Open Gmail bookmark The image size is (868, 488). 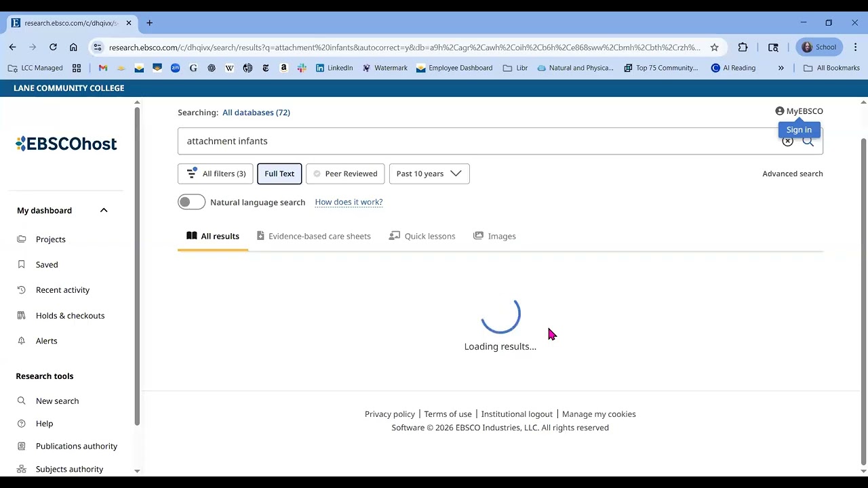[103, 68]
